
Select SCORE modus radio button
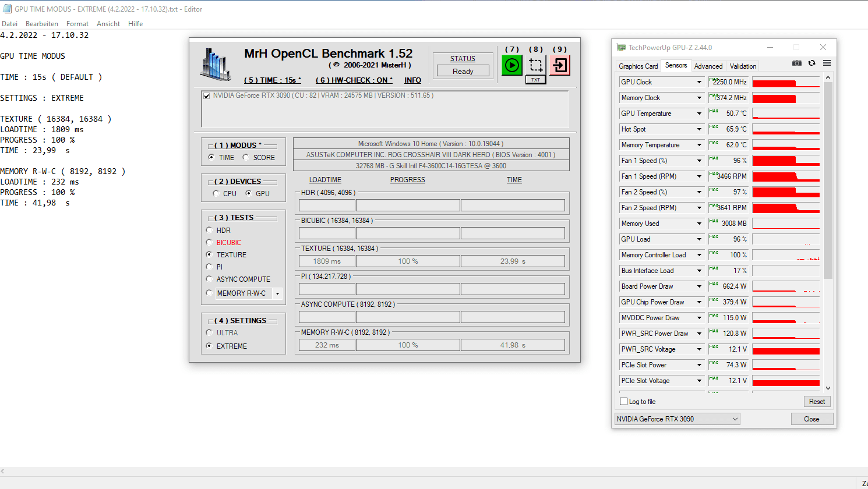point(246,157)
